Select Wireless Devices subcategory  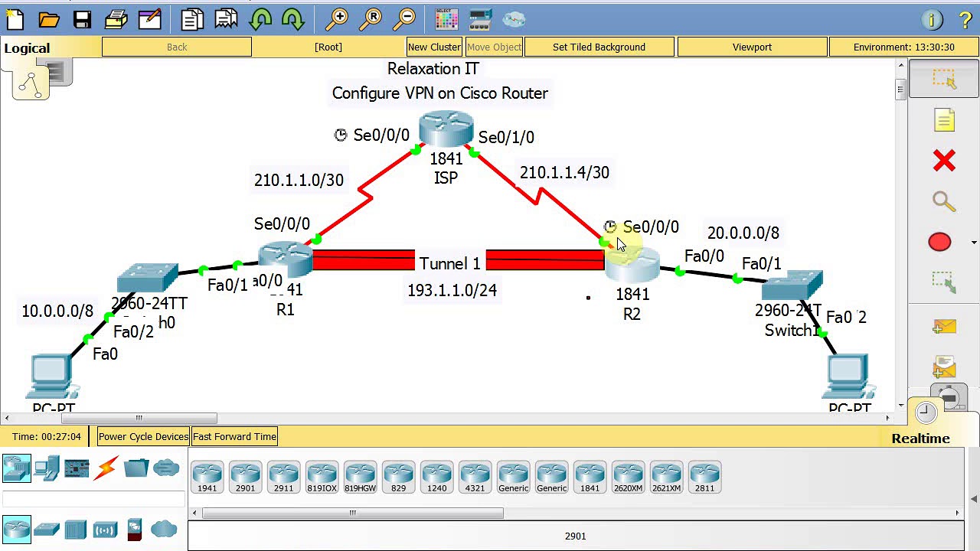click(x=105, y=529)
